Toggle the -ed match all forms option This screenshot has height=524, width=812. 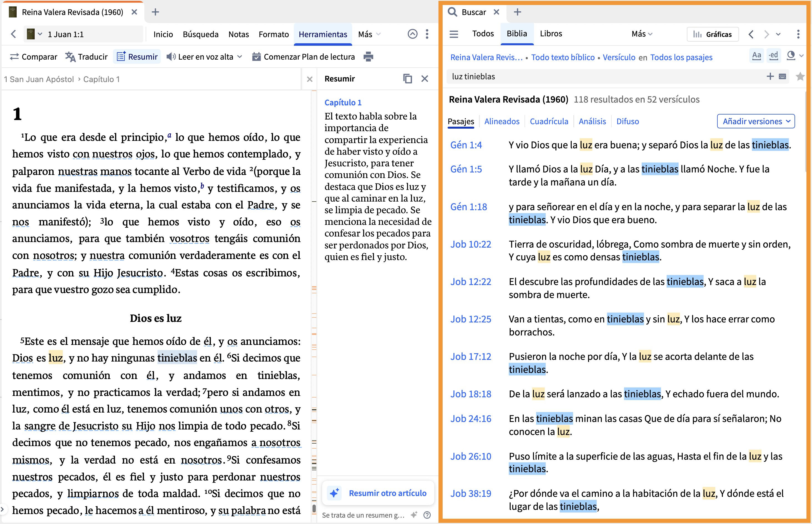click(773, 55)
